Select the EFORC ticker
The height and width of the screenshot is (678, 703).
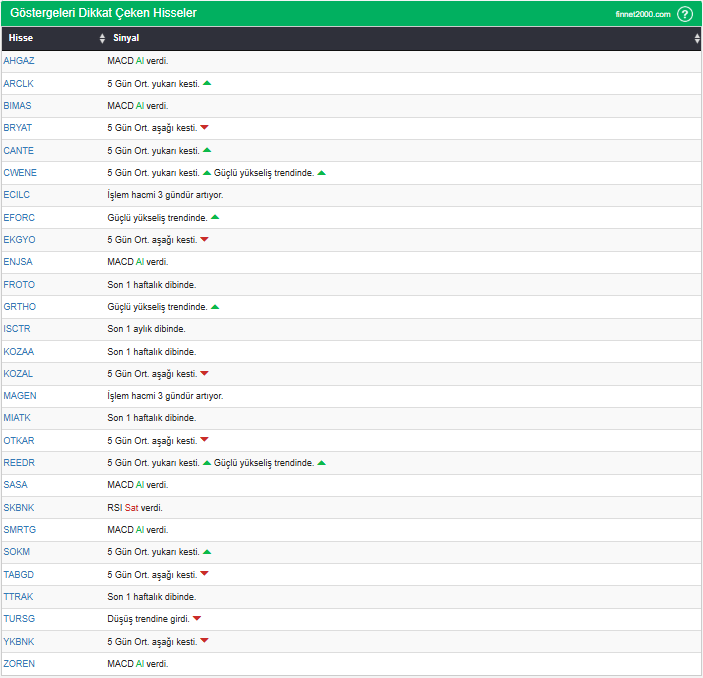(19, 217)
